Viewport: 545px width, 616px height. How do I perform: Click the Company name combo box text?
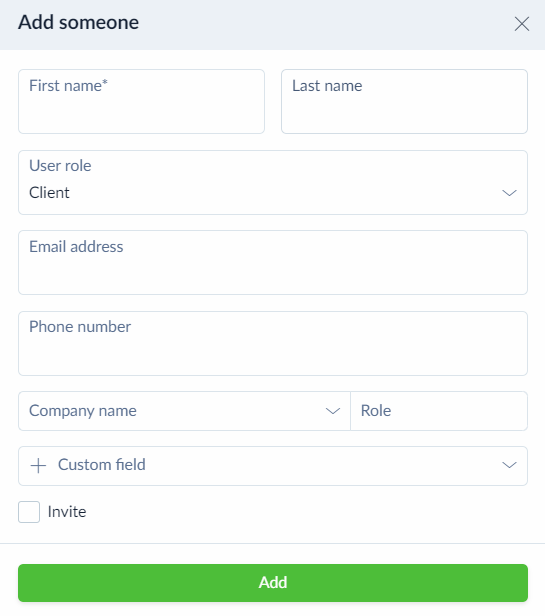point(83,411)
